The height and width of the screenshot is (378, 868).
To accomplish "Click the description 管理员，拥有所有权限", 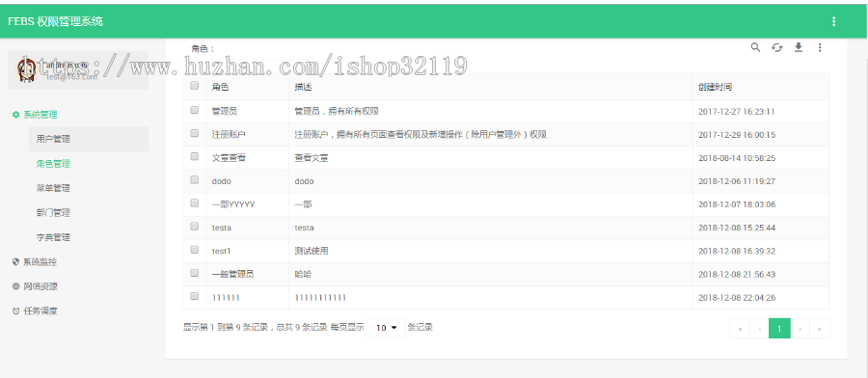I will coord(337,111).
